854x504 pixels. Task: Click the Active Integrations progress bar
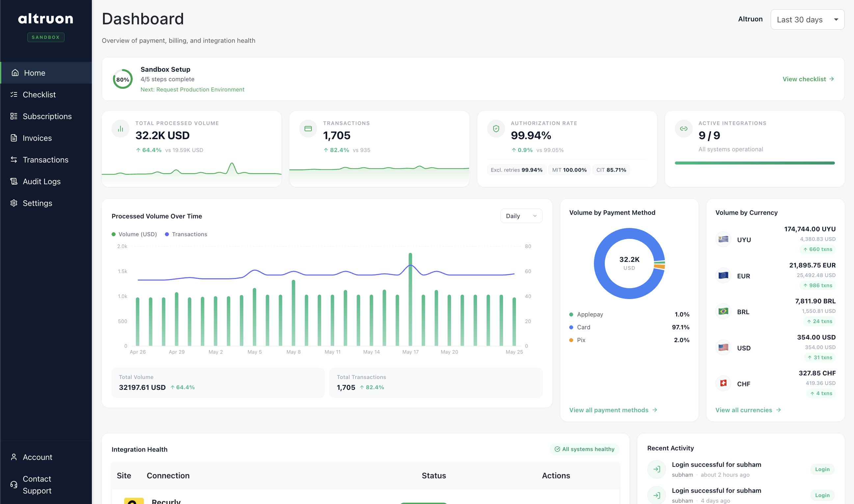point(755,163)
